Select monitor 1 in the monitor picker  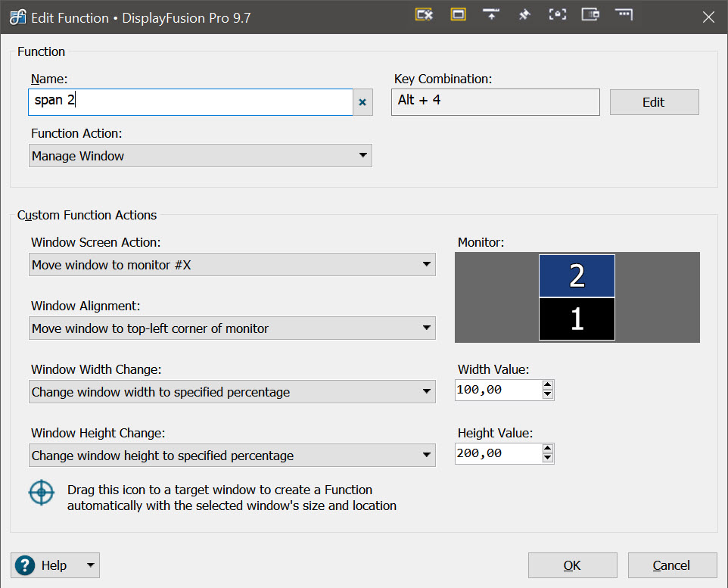click(577, 319)
